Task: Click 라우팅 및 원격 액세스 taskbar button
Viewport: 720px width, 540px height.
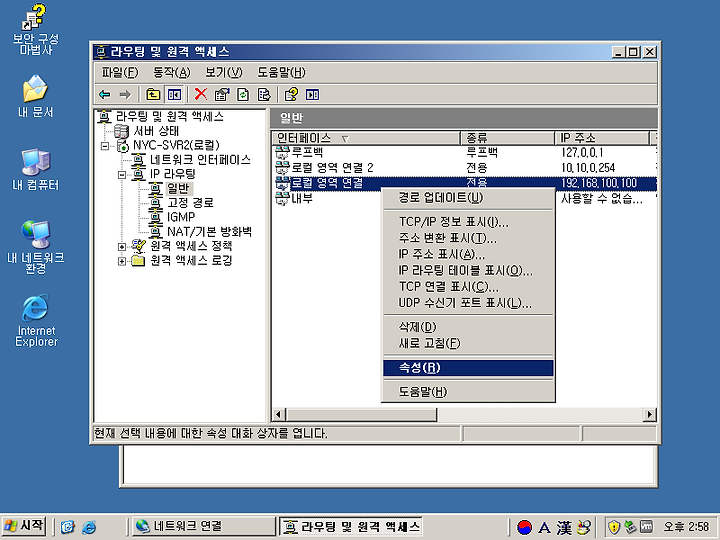Action: coord(351,527)
